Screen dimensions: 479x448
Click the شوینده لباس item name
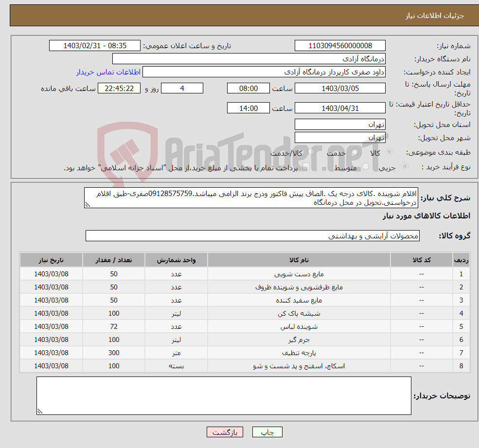299,327
